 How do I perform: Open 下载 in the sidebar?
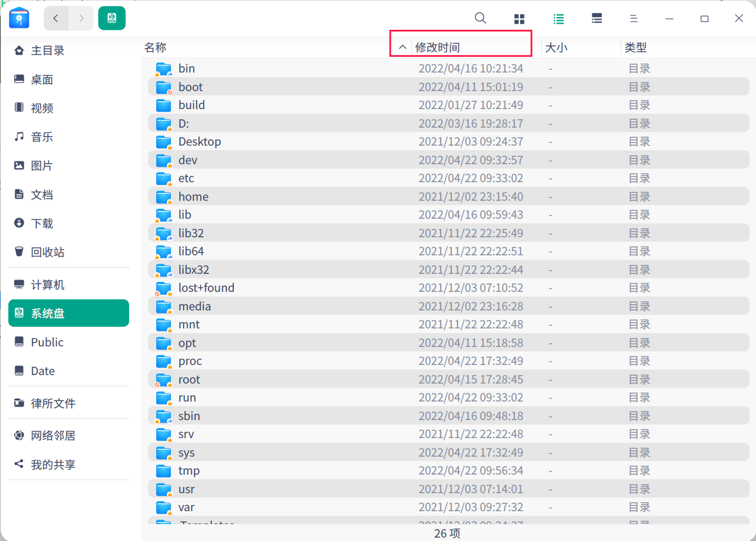click(x=69, y=223)
